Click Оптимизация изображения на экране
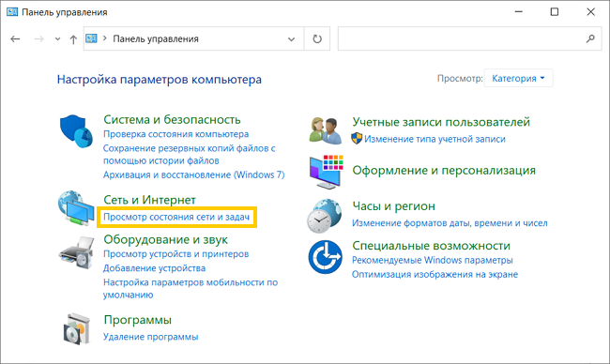This screenshot has height=364, width=610. tap(435, 275)
